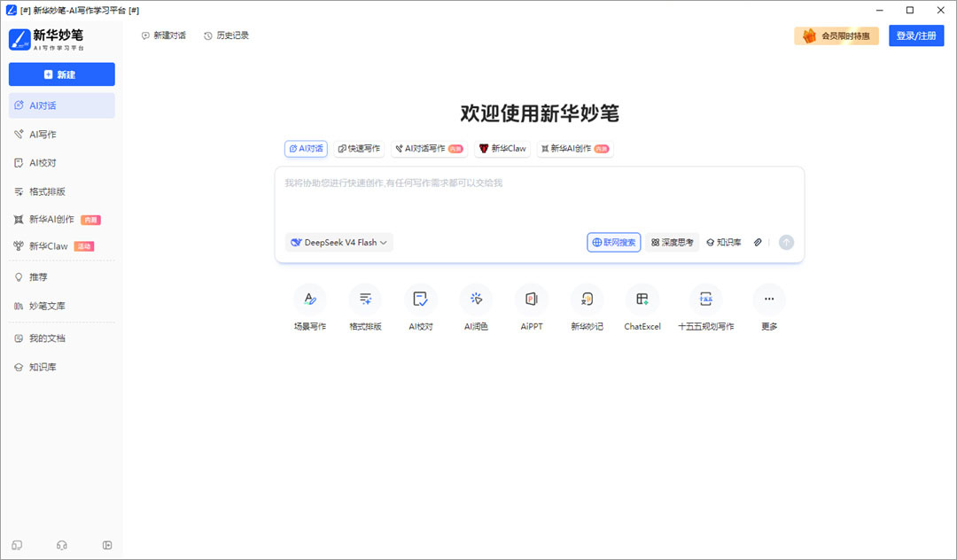Viewport: 957px width, 560px height.
Task: Toggle the 深度思考 deep thinking option
Action: (x=672, y=242)
